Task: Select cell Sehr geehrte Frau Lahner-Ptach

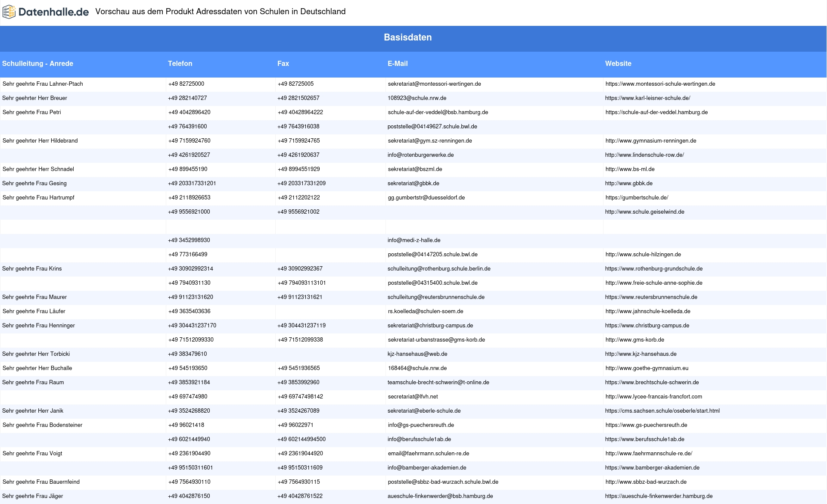Action: pyautogui.click(x=43, y=84)
